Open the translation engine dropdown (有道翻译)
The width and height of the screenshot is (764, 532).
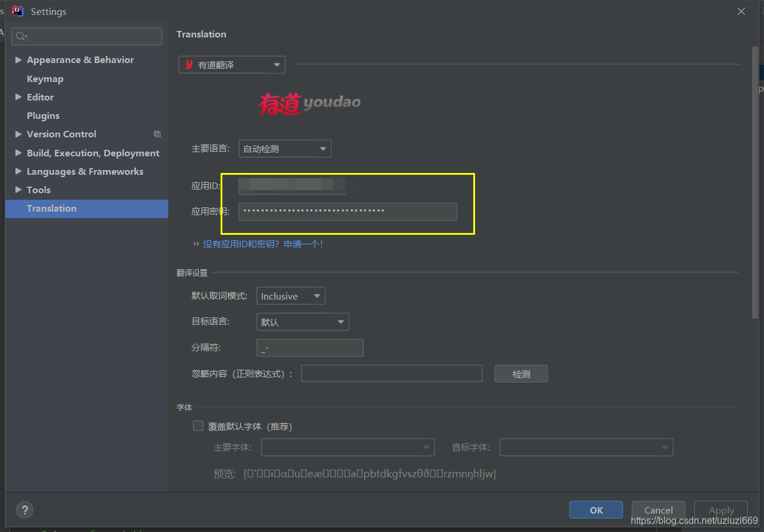232,65
